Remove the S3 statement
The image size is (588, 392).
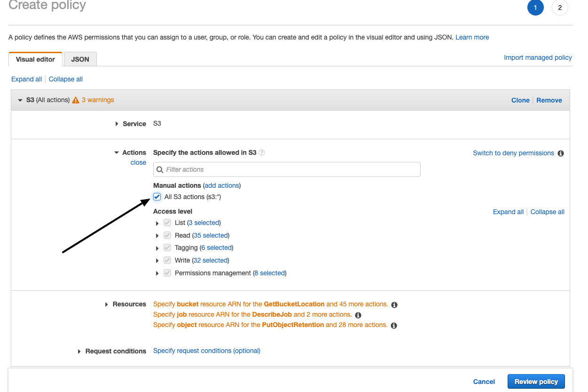coord(549,100)
